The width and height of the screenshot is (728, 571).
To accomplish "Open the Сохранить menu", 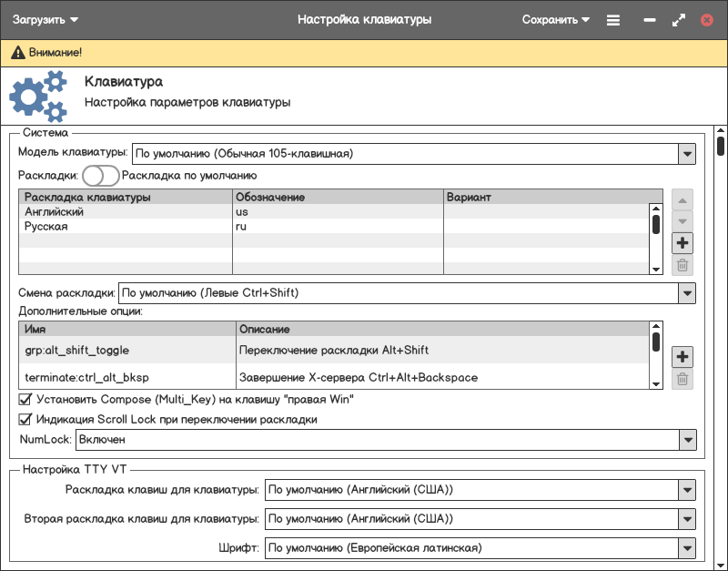I will [555, 19].
